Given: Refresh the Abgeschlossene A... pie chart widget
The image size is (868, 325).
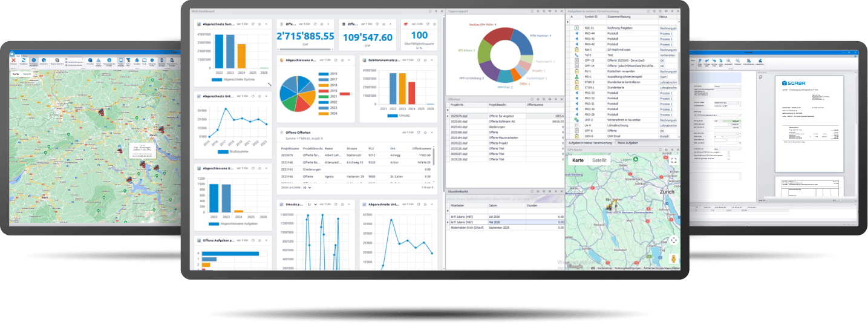Looking at the screenshot, I should pos(336,60).
